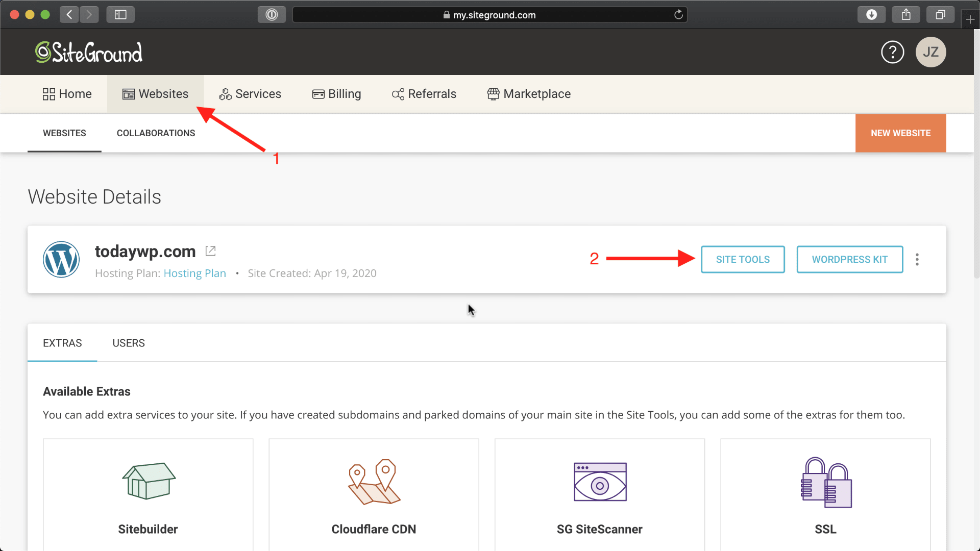The width and height of the screenshot is (980, 551).
Task: Open a new tab with plus button
Action: [970, 20]
